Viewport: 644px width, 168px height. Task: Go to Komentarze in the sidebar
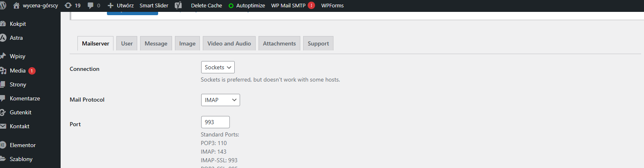(25, 98)
